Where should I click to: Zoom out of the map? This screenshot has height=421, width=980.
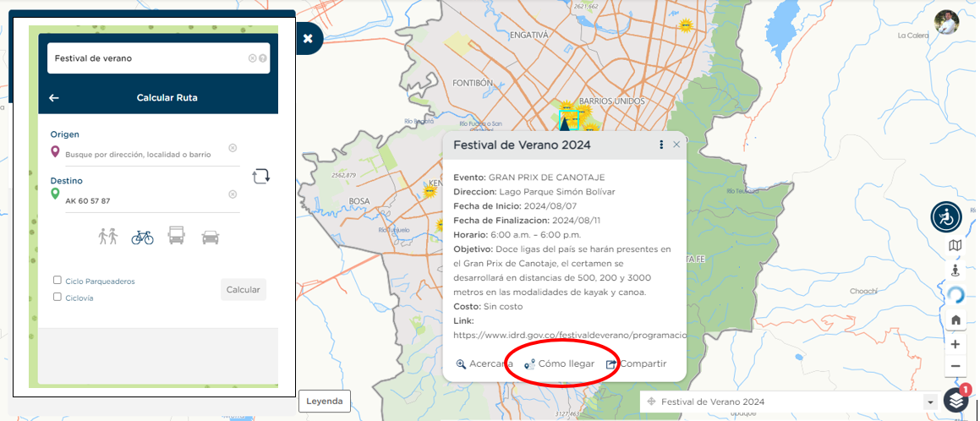(x=955, y=367)
